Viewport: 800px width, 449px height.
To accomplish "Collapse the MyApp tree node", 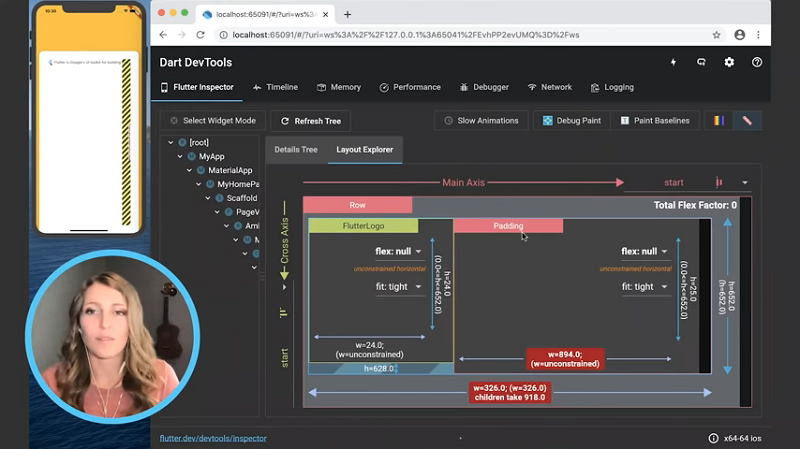I will 180,156.
